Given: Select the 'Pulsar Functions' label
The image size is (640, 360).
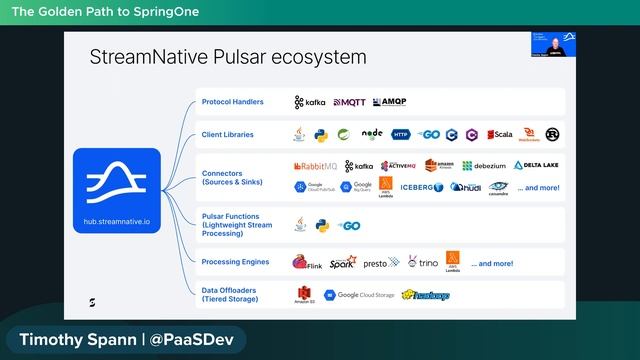Looking at the screenshot, I should [x=231, y=216].
